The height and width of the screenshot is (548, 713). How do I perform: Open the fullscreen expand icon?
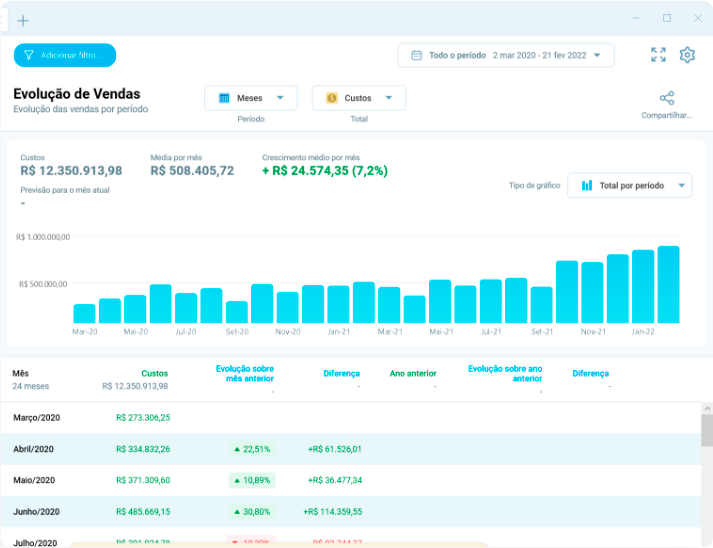coord(658,55)
